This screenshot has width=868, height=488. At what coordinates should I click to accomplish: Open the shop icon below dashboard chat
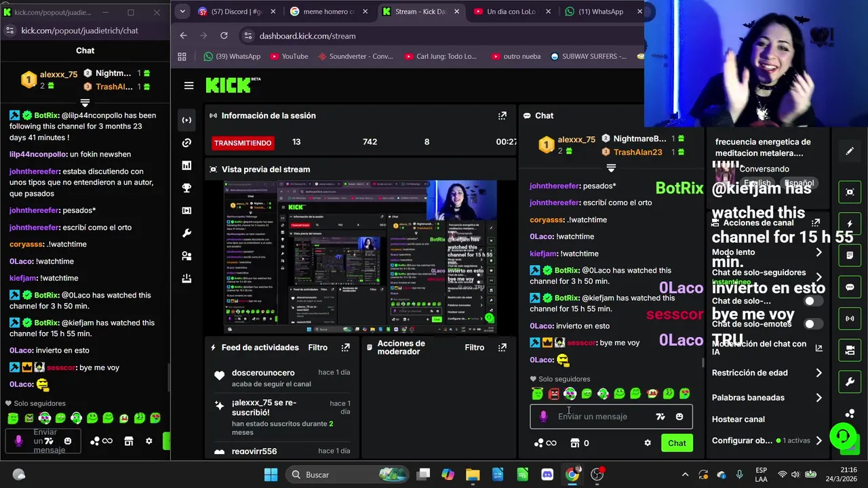(x=575, y=443)
